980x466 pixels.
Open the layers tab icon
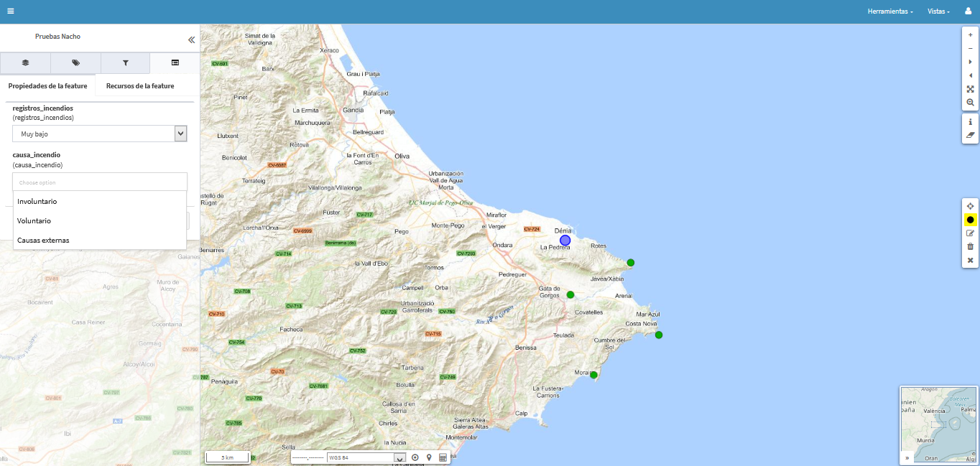(x=25, y=63)
